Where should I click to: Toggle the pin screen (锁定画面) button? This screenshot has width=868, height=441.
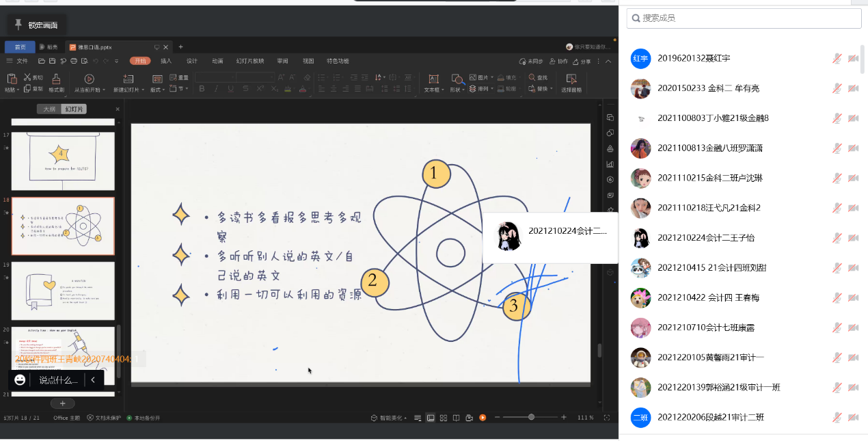[x=37, y=25]
